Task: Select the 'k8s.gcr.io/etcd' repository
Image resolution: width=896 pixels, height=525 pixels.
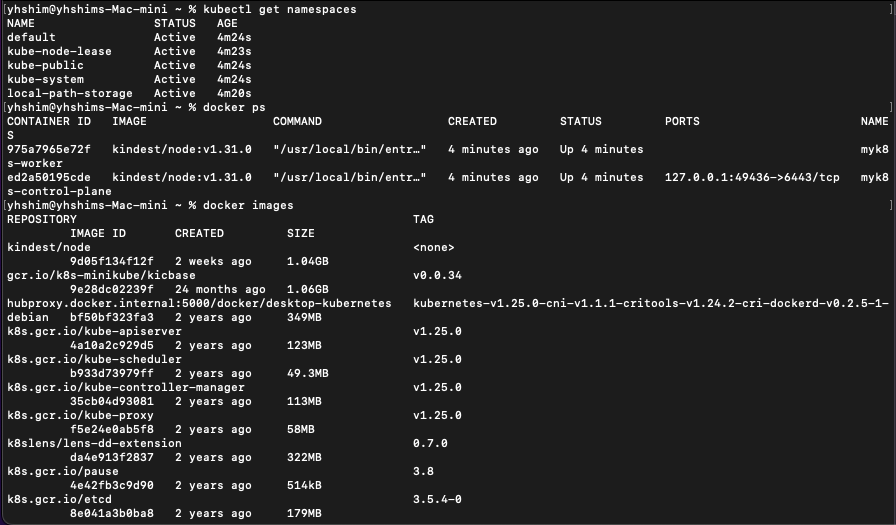Action: click(x=59, y=499)
